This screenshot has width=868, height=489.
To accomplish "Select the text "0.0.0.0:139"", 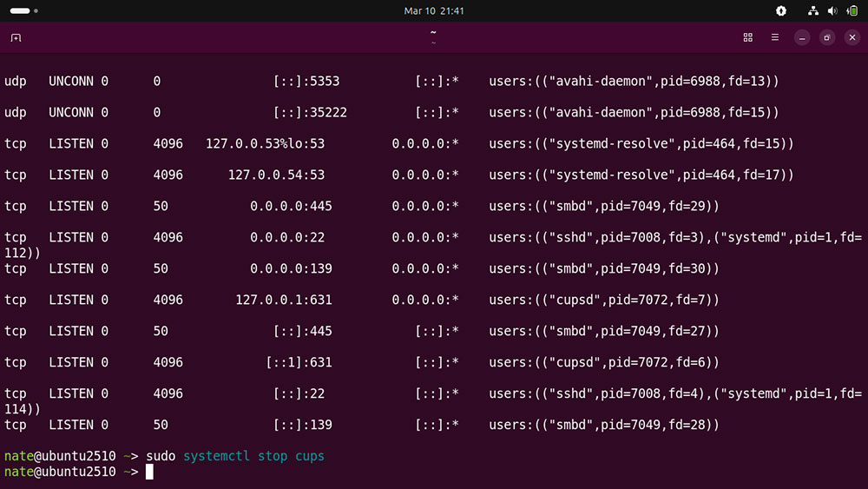I will point(291,268).
